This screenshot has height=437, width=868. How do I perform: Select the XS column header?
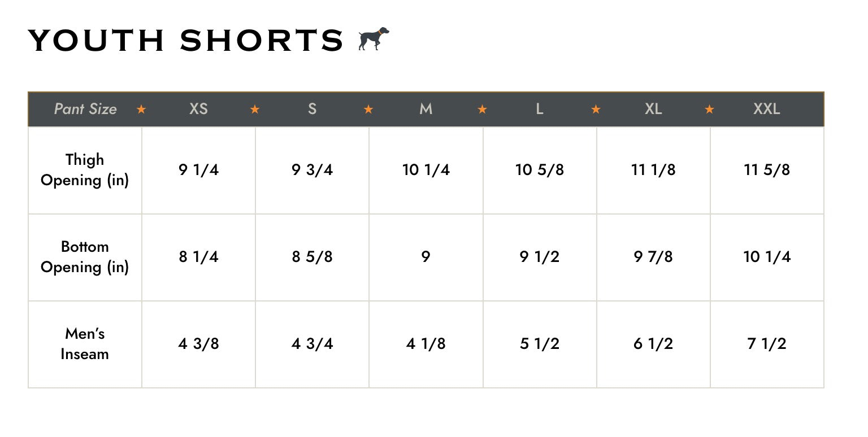198,109
